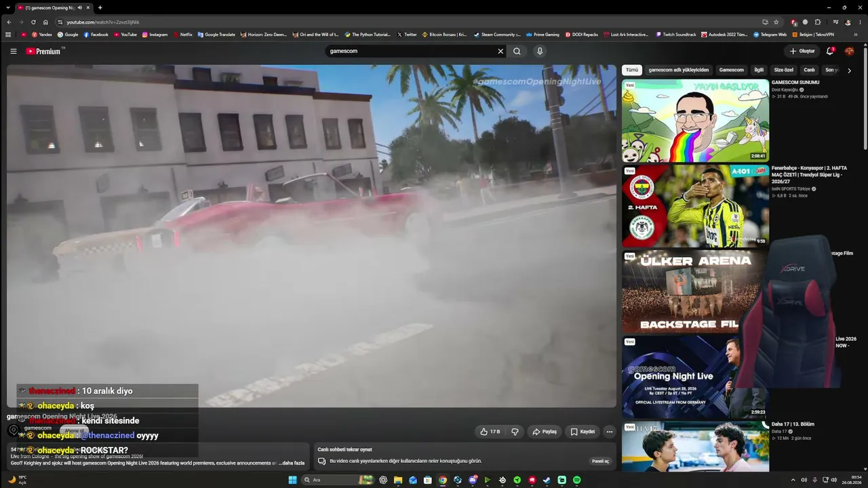This screenshot has width=868, height=488.
Task: Open Daha 17 | 13. Bölüm title
Action: point(793,424)
